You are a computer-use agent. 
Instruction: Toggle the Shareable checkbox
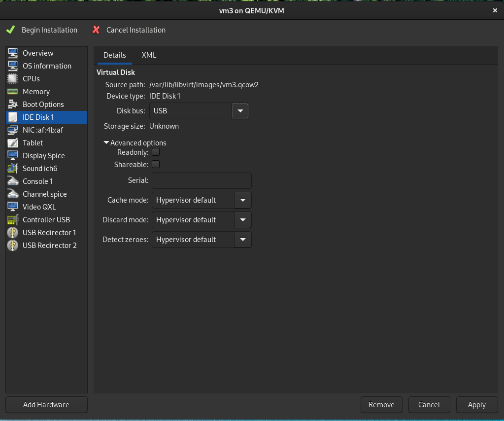click(x=156, y=165)
